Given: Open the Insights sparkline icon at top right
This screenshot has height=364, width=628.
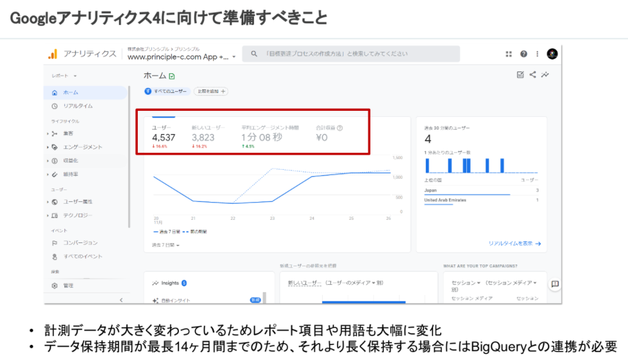Looking at the screenshot, I should (545, 74).
